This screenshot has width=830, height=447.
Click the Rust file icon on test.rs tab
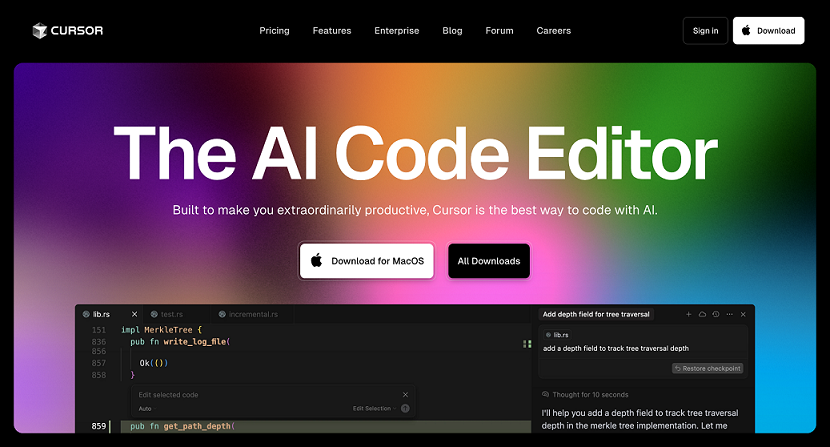[x=154, y=314]
